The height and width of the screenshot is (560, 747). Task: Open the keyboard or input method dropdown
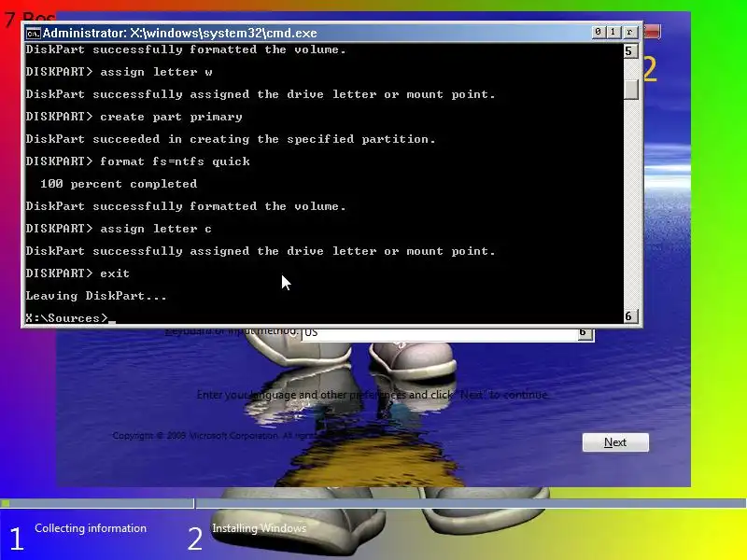[x=585, y=333]
